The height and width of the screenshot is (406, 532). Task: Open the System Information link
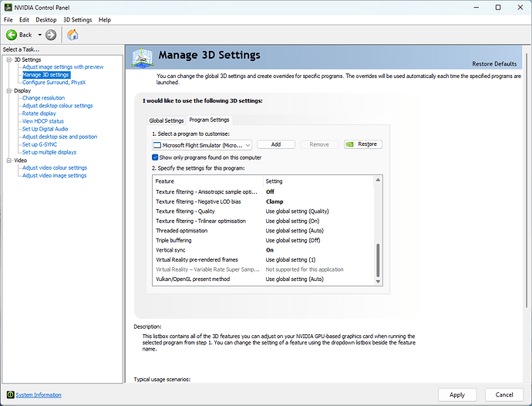pos(38,394)
